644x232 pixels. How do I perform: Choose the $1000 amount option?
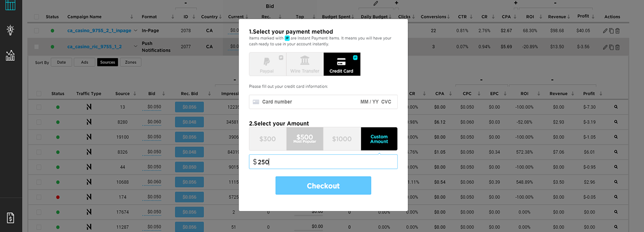[342, 139]
